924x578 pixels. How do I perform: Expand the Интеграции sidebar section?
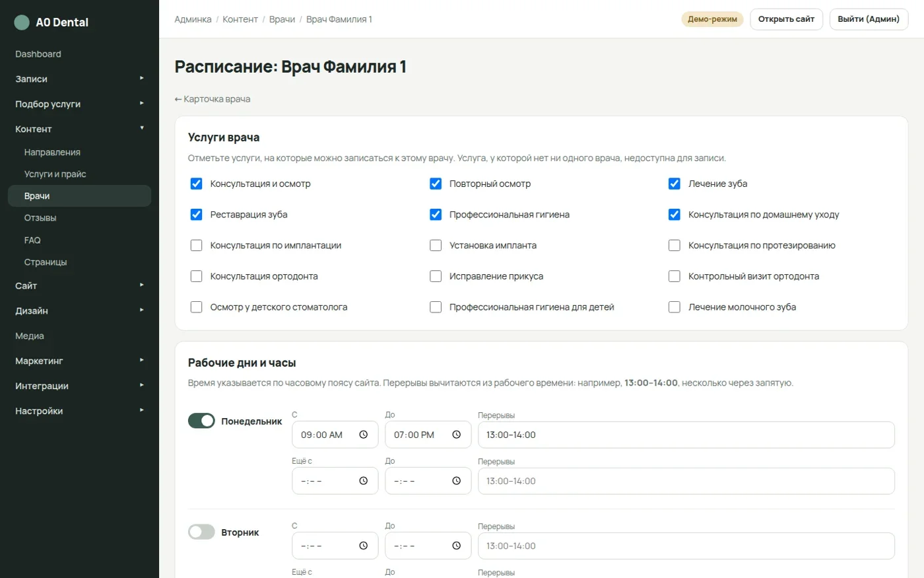[x=79, y=386]
